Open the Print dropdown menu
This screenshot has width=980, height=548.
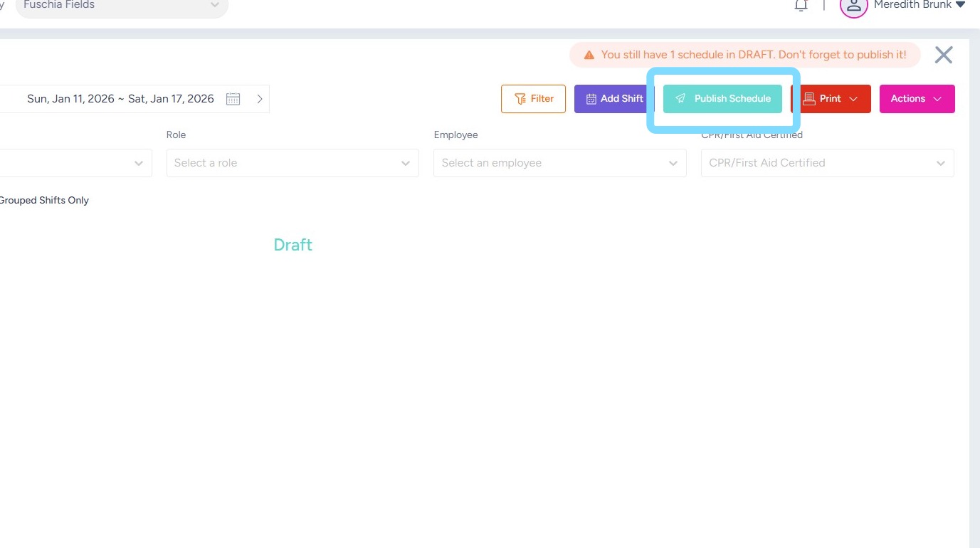pos(831,99)
